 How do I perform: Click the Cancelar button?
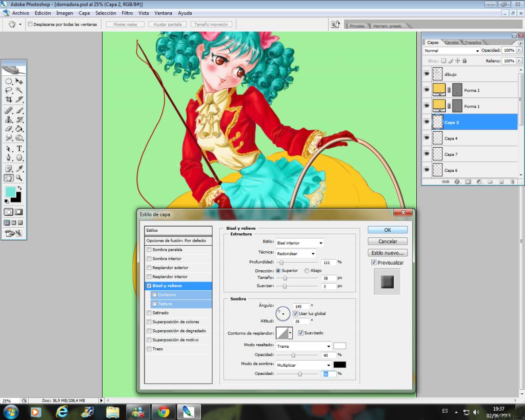(388, 242)
